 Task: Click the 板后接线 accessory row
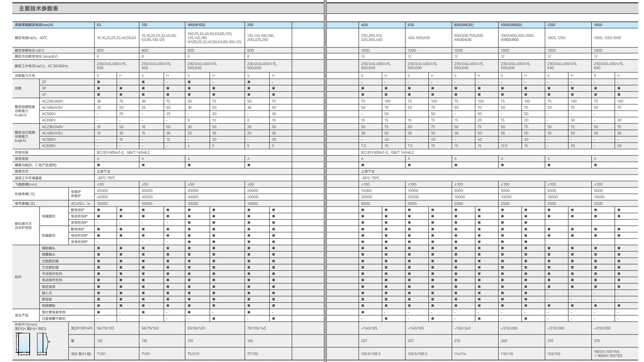point(49,287)
